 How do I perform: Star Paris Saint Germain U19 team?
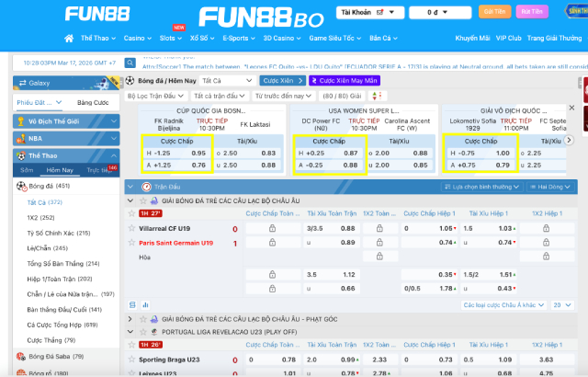(131, 243)
